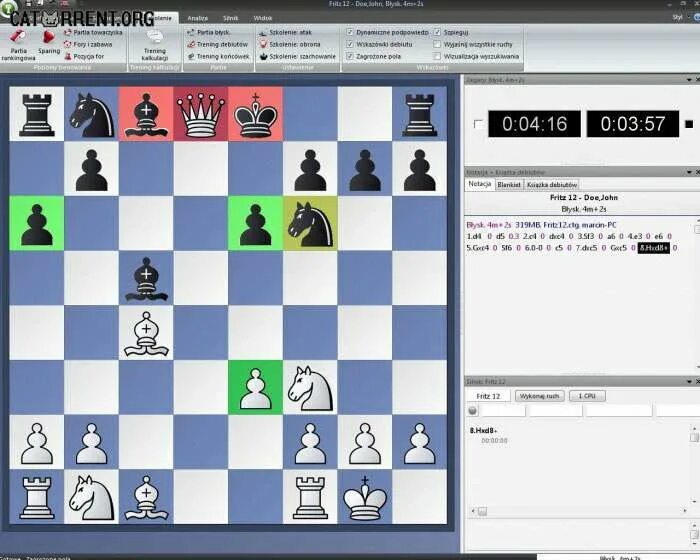Switch to the Analiza ribbon tab
The height and width of the screenshot is (560, 700).
click(x=197, y=18)
